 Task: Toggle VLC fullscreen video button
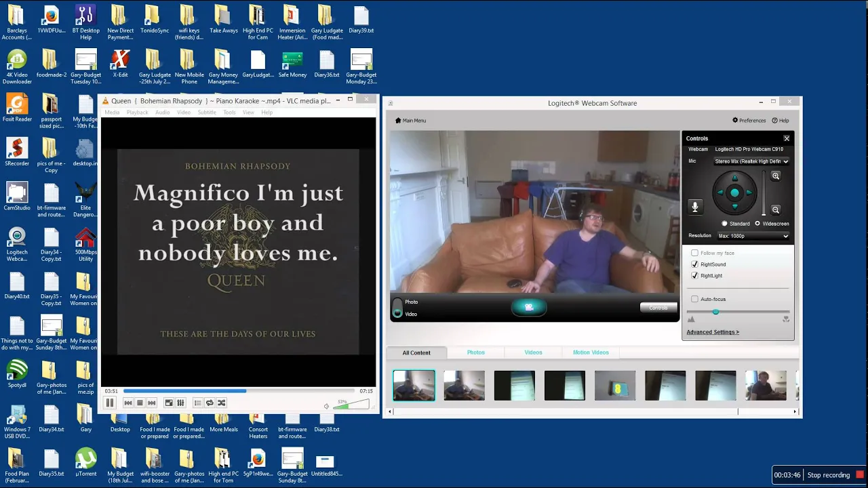point(169,403)
